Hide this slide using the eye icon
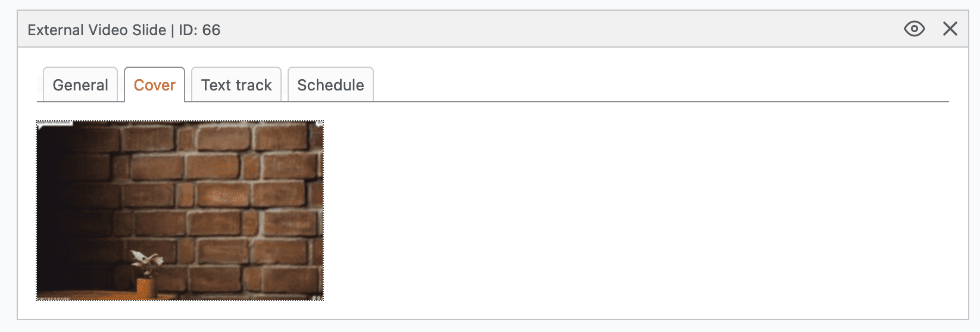 coord(914,29)
